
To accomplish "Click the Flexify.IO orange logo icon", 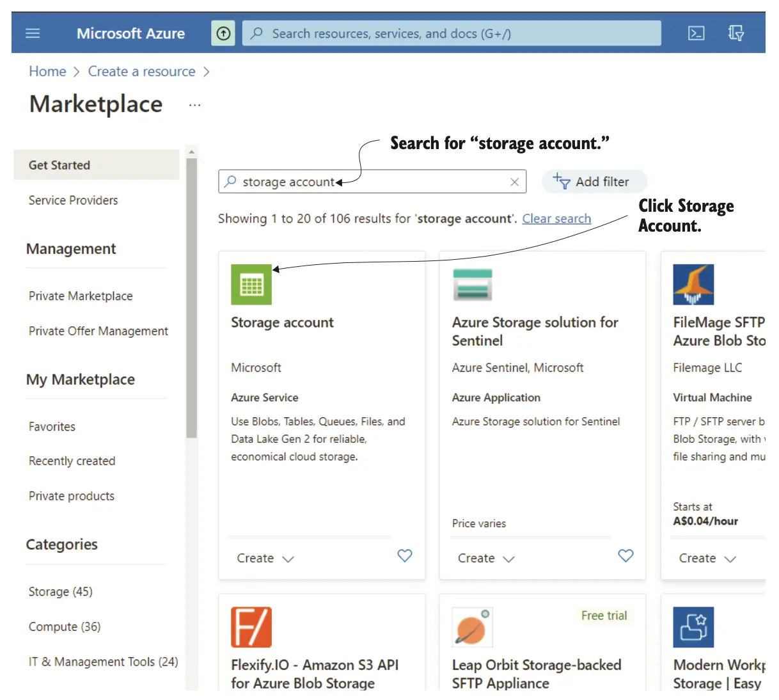I will pos(251,627).
